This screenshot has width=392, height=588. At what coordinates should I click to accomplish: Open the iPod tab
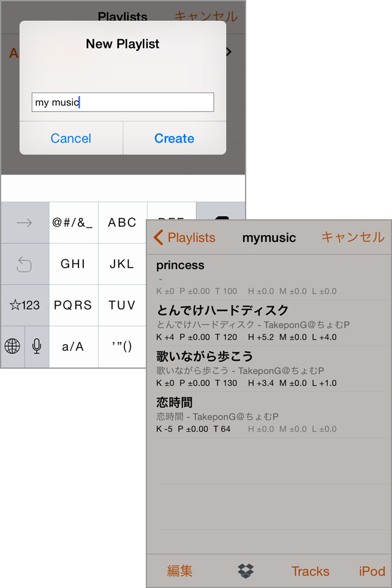(372, 571)
